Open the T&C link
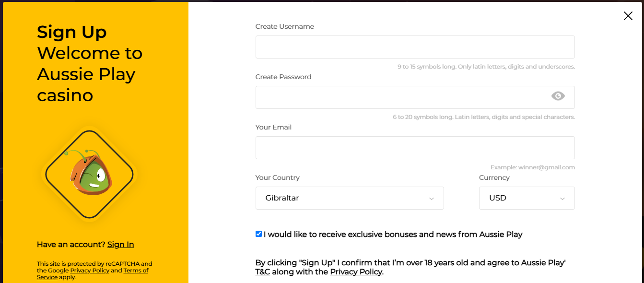 [263, 272]
